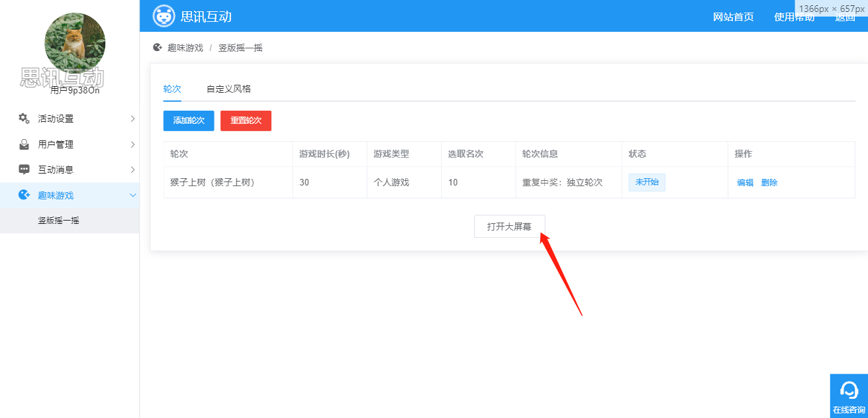Open the 使用帮助 header link
This screenshot has height=418, width=868.
pos(794,17)
